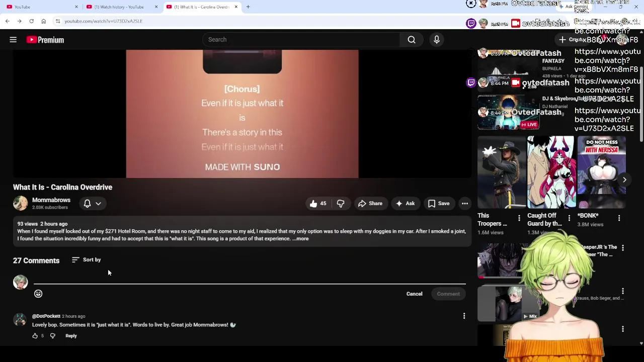This screenshot has height=362, width=644.
Task: Open options for the Mix playlist
Action: point(623,291)
